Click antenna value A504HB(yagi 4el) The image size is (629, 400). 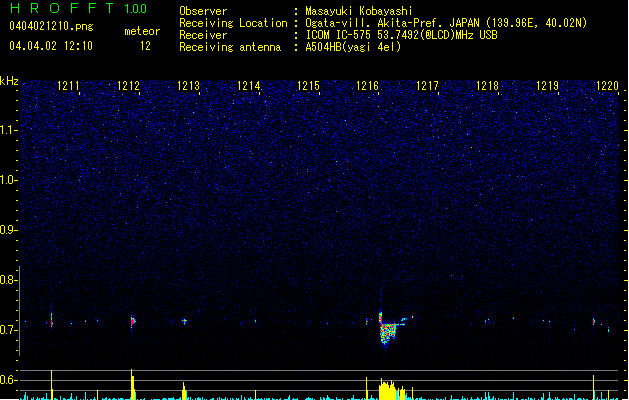click(353, 47)
